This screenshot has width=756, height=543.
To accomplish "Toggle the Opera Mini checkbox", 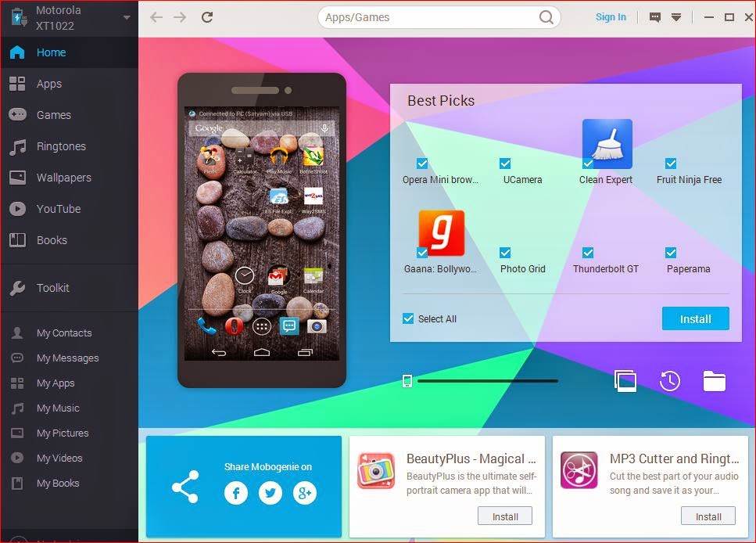I will 422,164.
